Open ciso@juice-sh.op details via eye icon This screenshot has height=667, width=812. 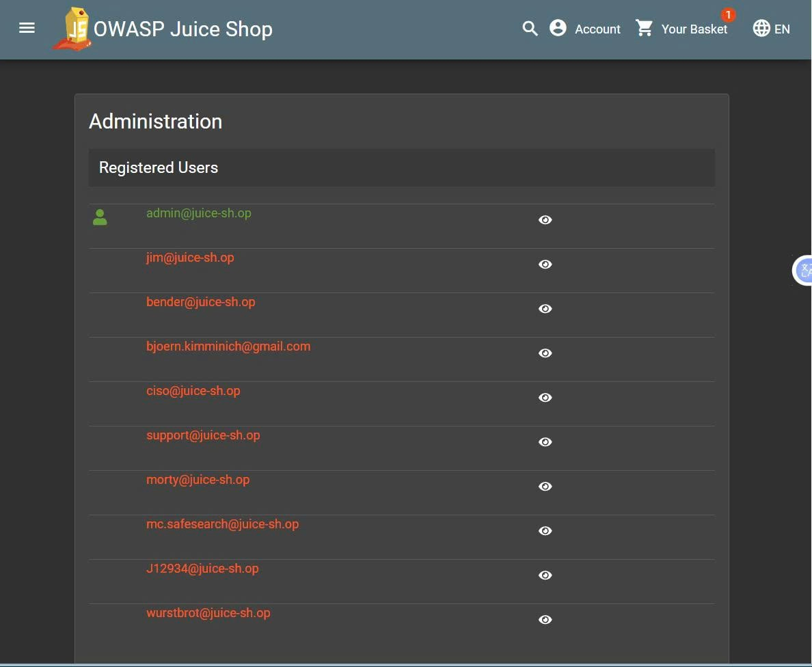[x=545, y=398]
